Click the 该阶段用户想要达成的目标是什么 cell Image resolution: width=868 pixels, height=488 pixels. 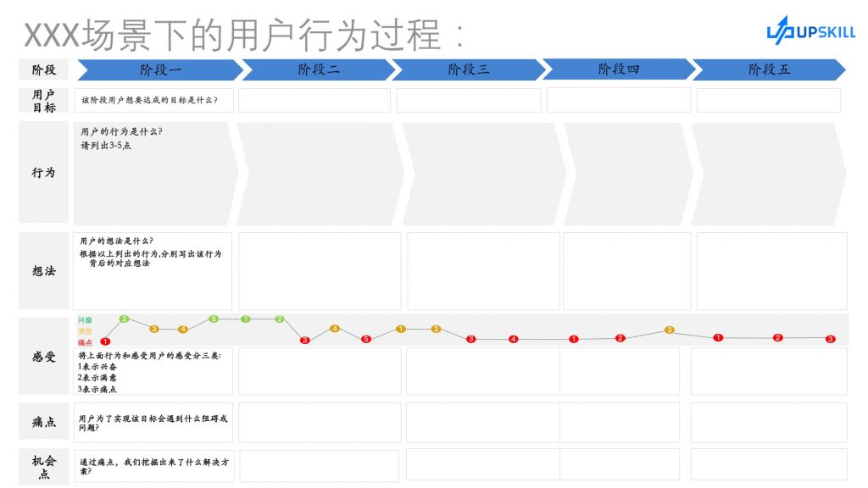(x=154, y=100)
